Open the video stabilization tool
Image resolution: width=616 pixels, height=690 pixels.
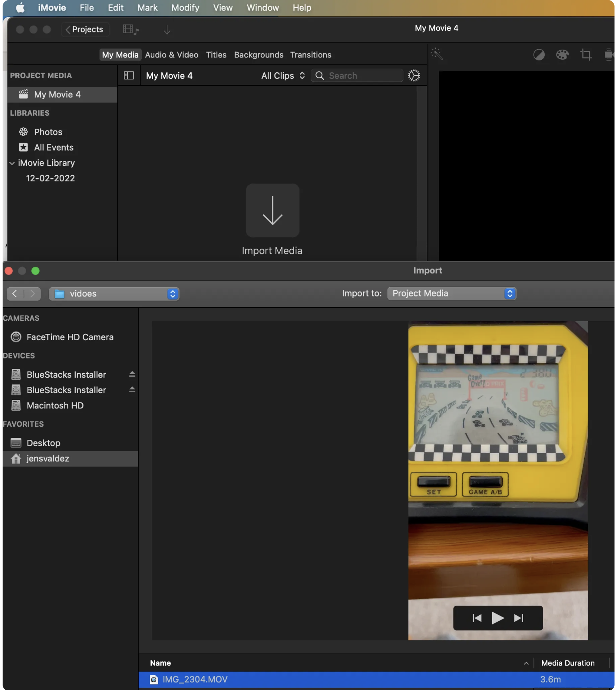[x=609, y=55]
